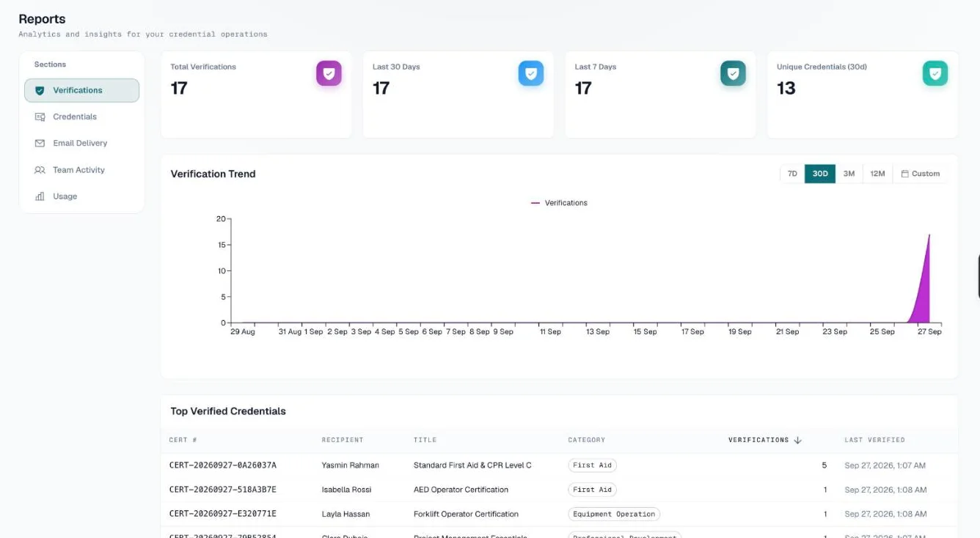This screenshot has width=980, height=538.
Task: Open the Team Activity section
Action: pyautogui.click(x=81, y=170)
